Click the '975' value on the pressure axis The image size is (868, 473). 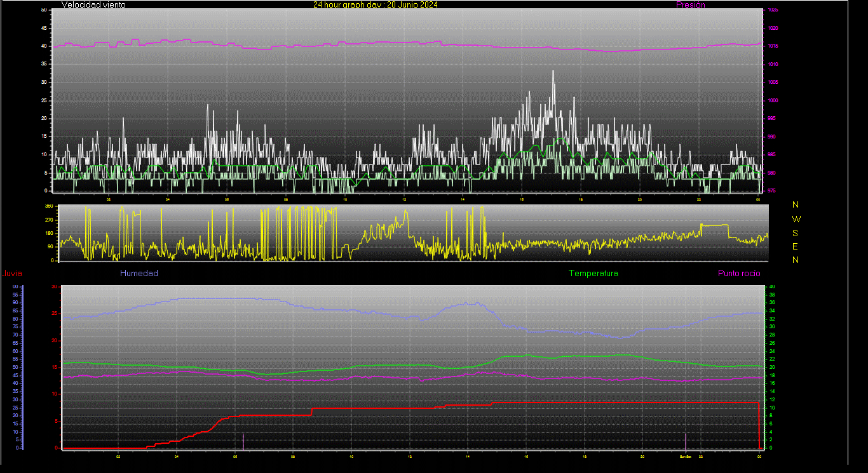[x=771, y=190]
